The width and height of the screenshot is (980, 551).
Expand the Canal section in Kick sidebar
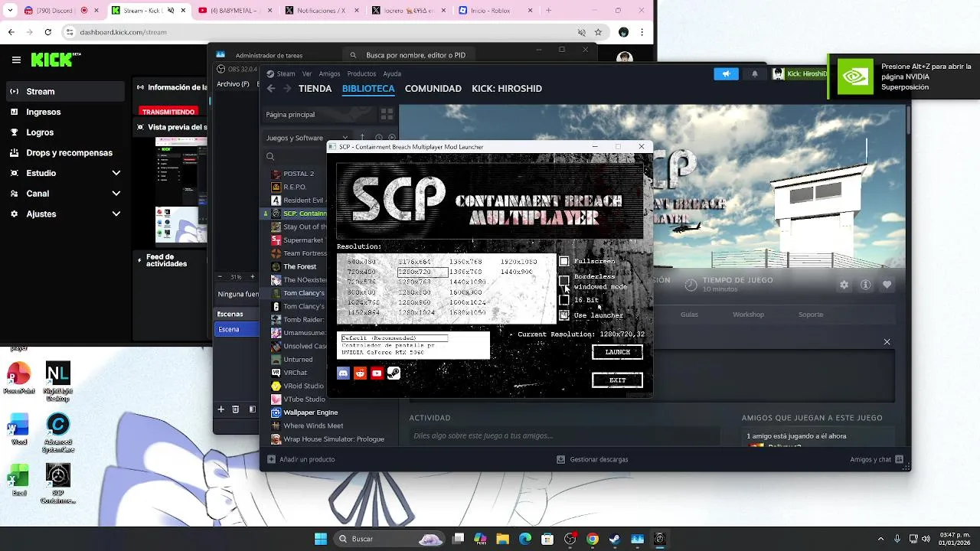(116, 194)
